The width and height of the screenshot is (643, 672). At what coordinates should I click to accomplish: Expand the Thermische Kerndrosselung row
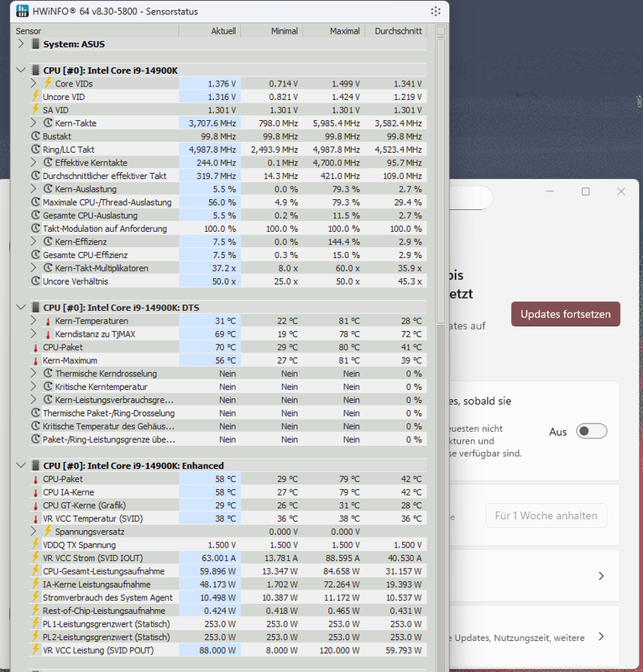pyautogui.click(x=34, y=373)
